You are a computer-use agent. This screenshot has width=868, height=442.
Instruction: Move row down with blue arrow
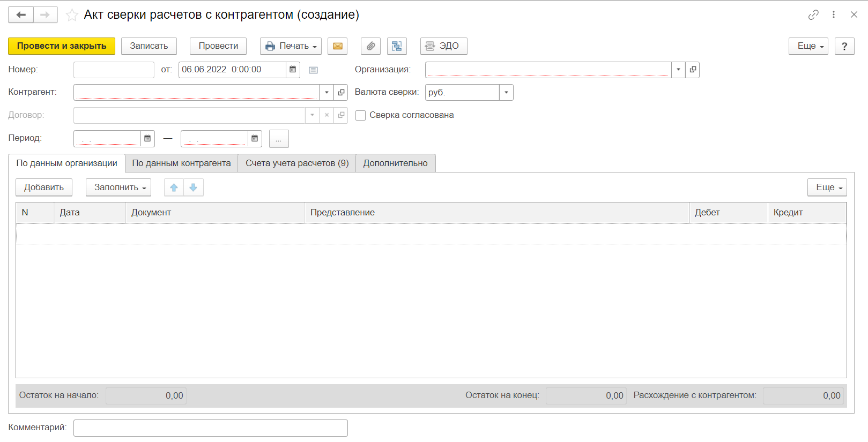194,188
